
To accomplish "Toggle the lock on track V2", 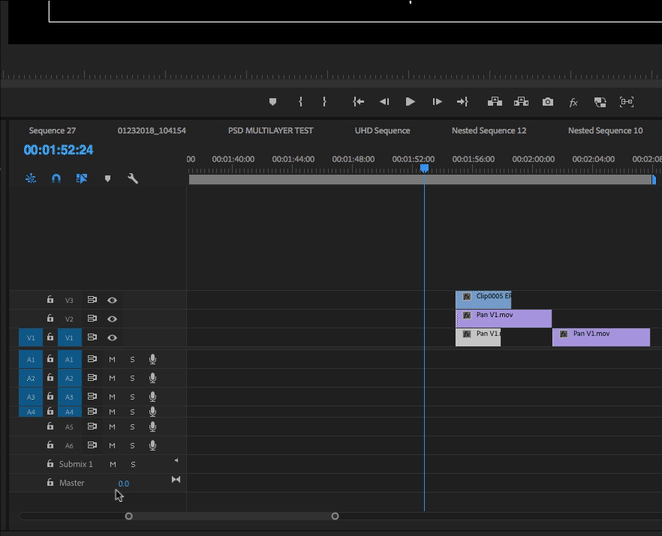I will pos(50,319).
